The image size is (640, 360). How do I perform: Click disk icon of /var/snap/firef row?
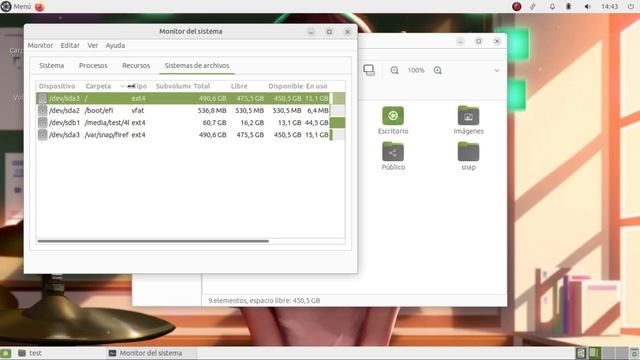(x=42, y=135)
